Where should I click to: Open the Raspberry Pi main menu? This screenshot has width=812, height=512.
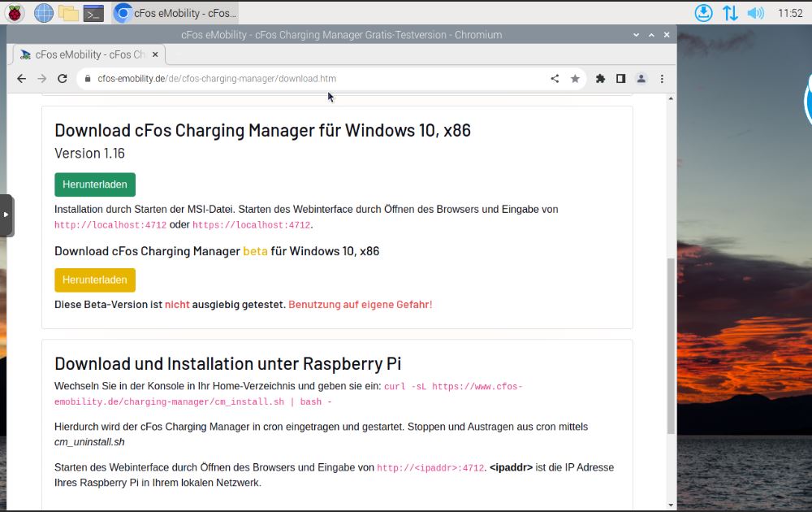[15, 13]
